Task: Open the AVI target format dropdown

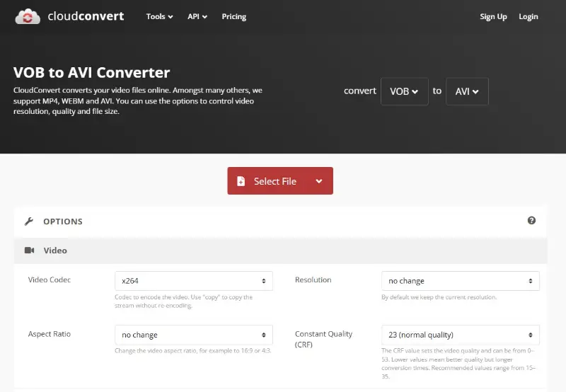Action: pyautogui.click(x=467, y=91)
